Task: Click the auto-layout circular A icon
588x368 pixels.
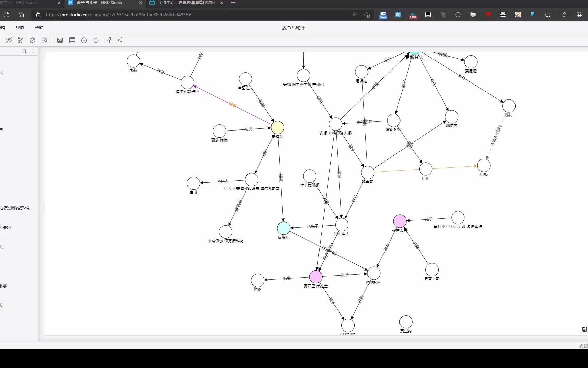Action: [84, 40]
